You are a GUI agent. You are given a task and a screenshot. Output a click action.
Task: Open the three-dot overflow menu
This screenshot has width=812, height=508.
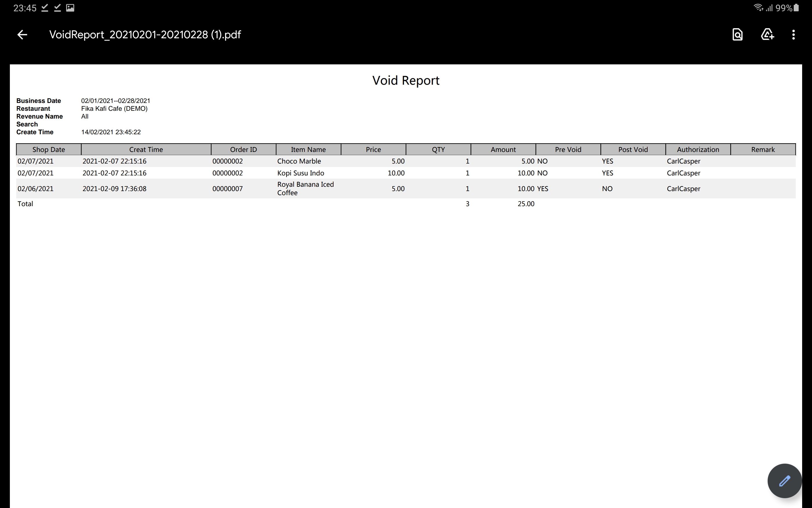[x=793, y=35]
